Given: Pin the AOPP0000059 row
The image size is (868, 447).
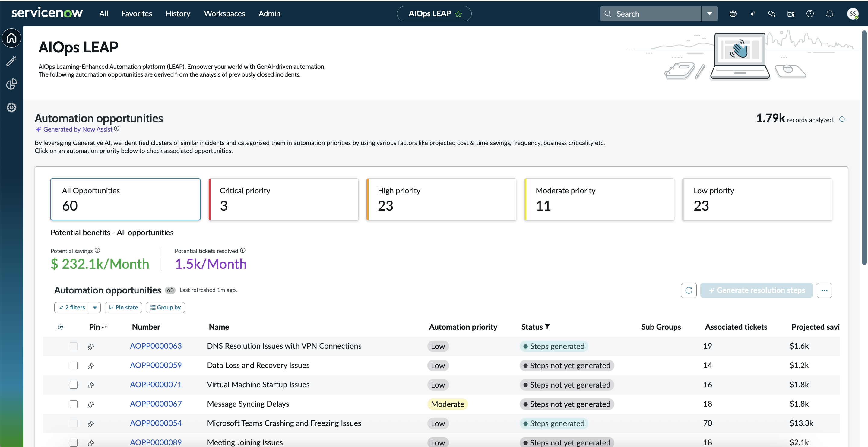Looking at the screenshot, I should point(91,366).
